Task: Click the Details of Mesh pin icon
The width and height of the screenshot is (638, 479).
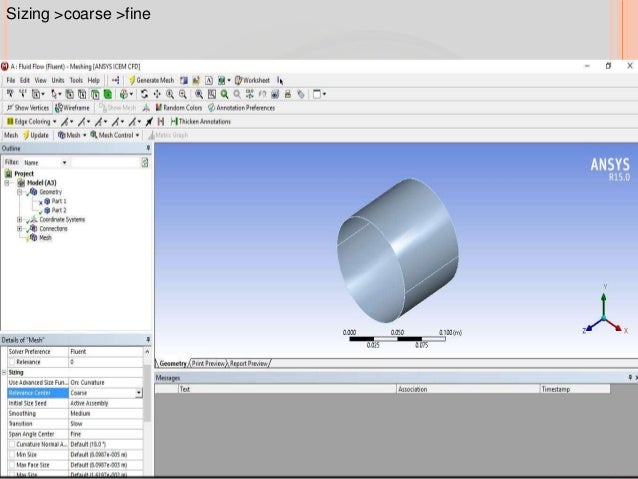Action: tap(148, 340)
